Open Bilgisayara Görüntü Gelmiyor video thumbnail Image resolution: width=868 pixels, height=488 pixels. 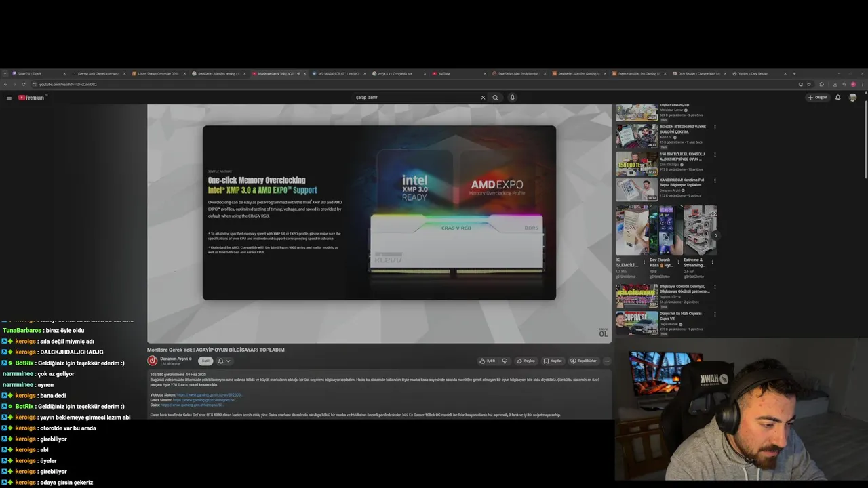coord(637,296)
